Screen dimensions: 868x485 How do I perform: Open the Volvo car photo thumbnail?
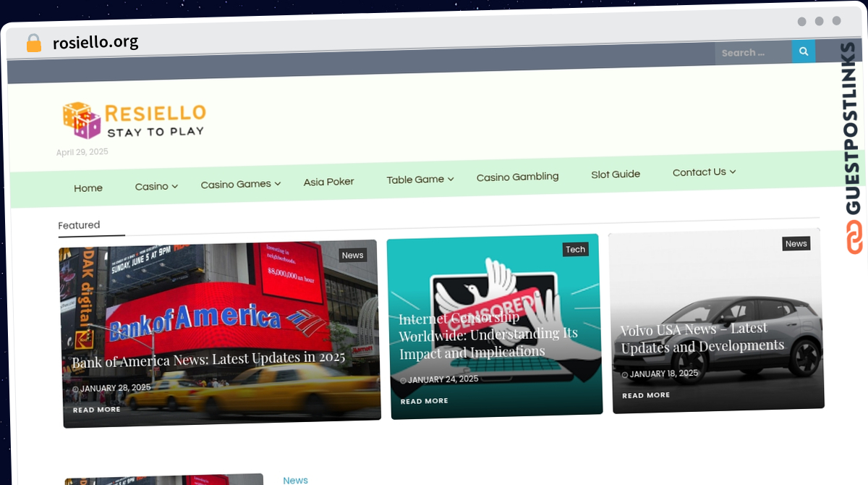pyautogui.click(x=716, y=321)
